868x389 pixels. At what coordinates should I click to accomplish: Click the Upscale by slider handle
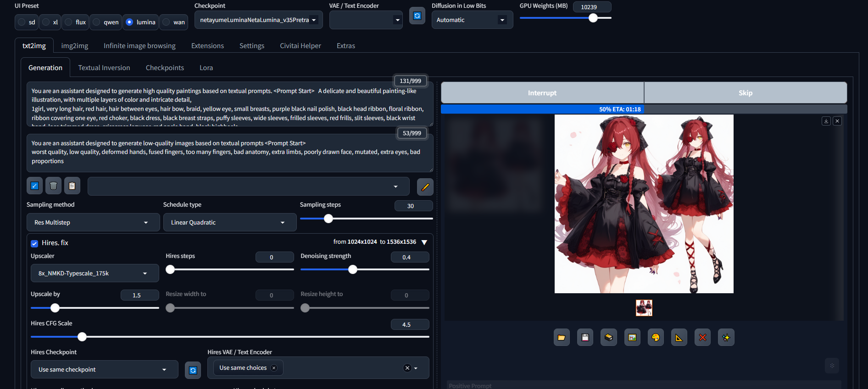(x=55, y=308)
